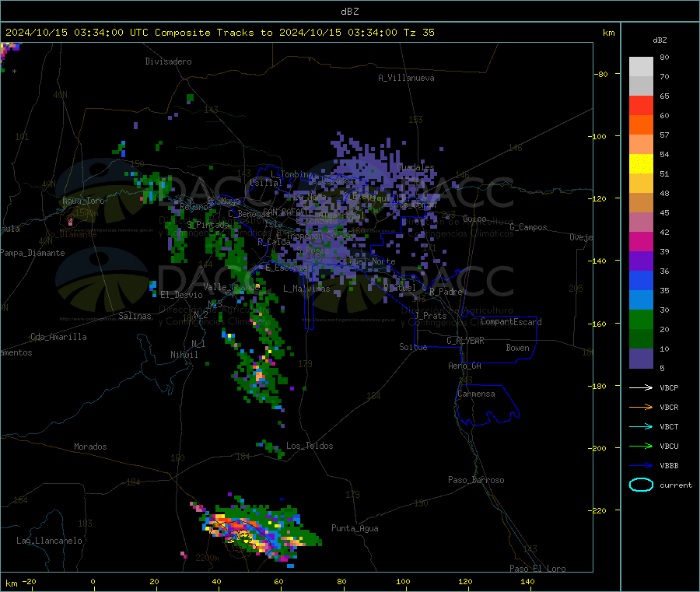Click the Guadales map label

(415, 167)
